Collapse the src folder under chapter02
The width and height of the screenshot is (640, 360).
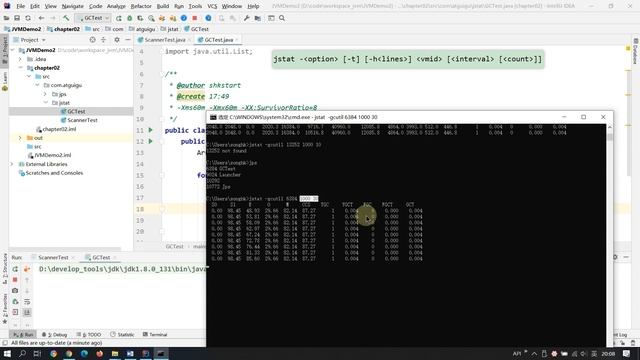tap(29, 76)
